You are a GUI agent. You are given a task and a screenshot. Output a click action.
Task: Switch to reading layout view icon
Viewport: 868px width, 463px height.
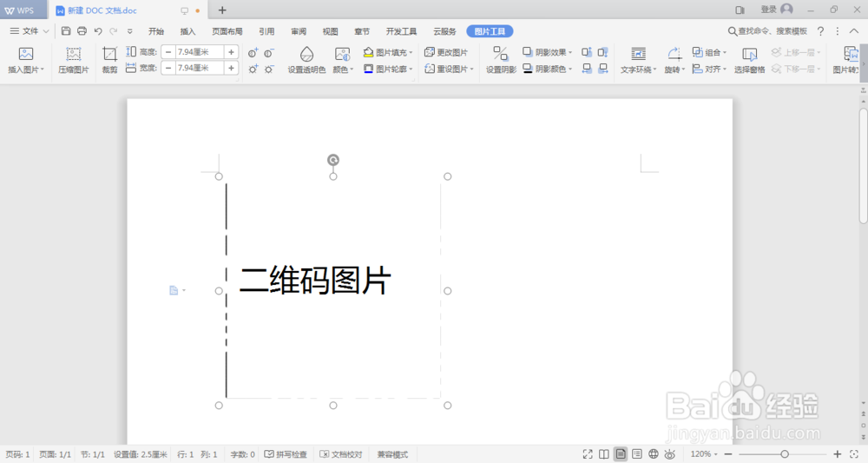click(x=604, y=454)
